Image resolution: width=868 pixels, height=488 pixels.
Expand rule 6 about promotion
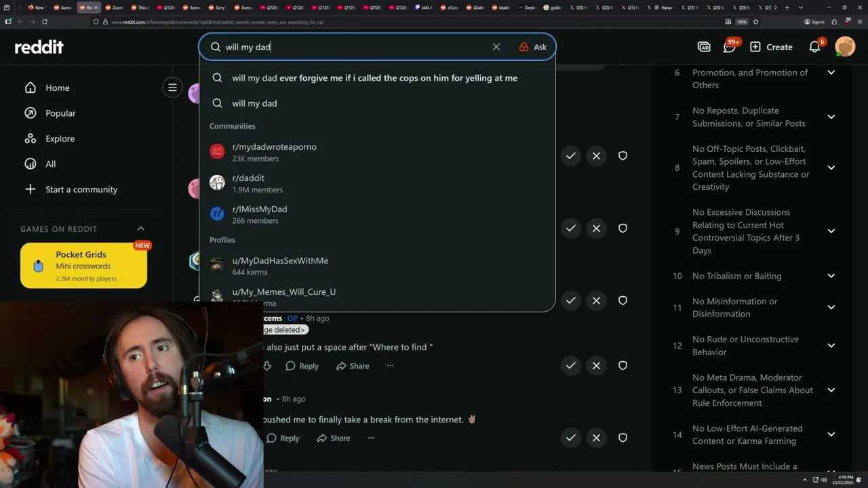(831, 73)
